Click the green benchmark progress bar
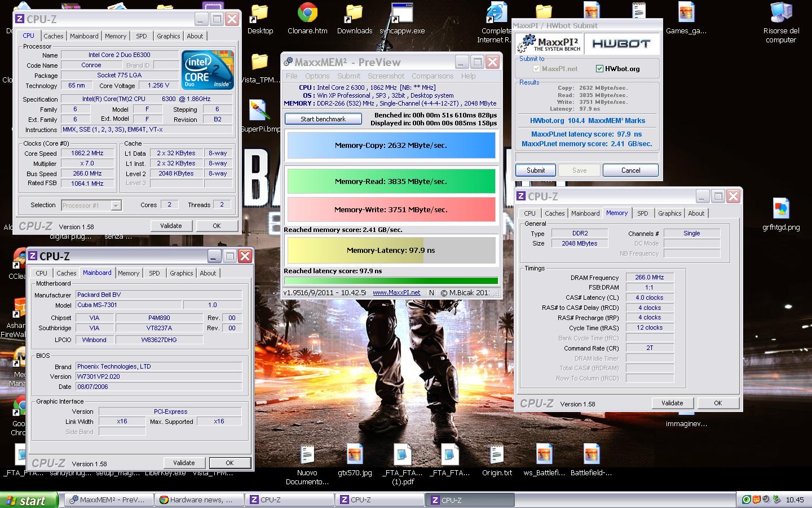 [x=391, y=281]
